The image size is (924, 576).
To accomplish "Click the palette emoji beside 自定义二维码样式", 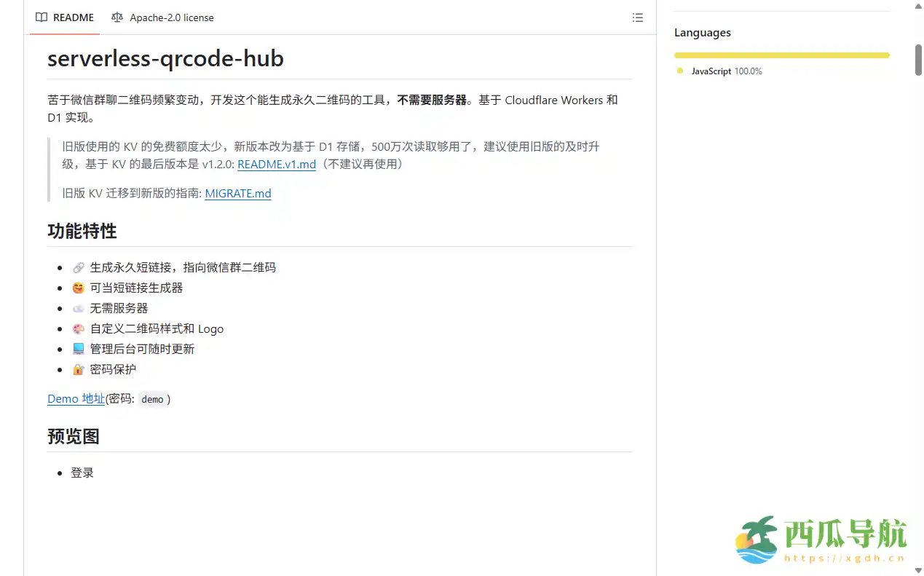I will (x=78, y=328).
